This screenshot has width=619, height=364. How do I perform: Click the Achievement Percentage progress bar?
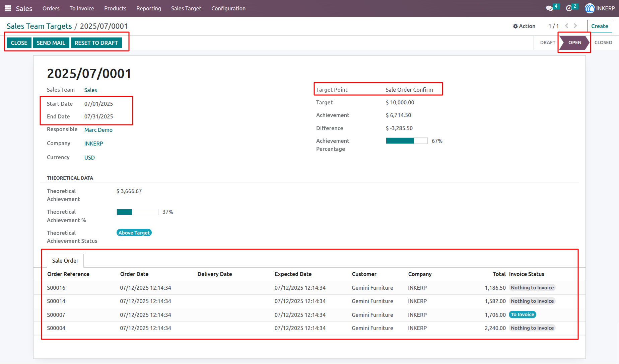point(407,141)
